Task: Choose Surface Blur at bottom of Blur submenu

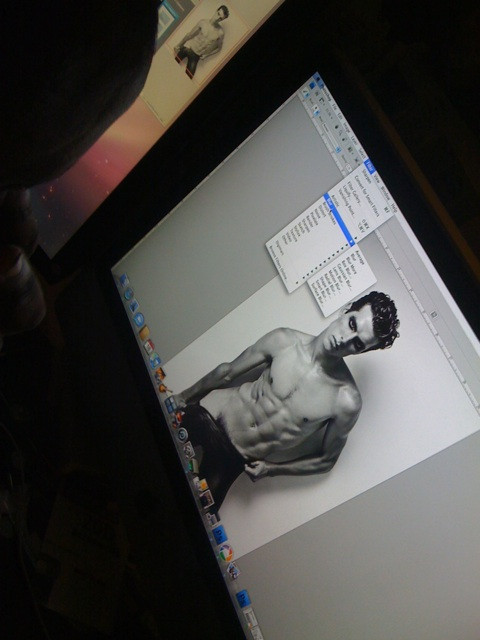Action: point(318,294)
